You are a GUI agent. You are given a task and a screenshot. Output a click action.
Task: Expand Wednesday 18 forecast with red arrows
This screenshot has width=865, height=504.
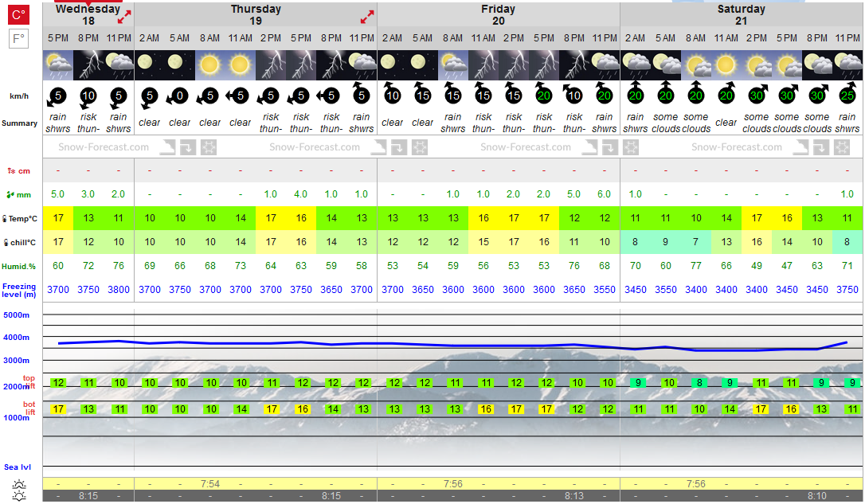click(x=124, y=17)
